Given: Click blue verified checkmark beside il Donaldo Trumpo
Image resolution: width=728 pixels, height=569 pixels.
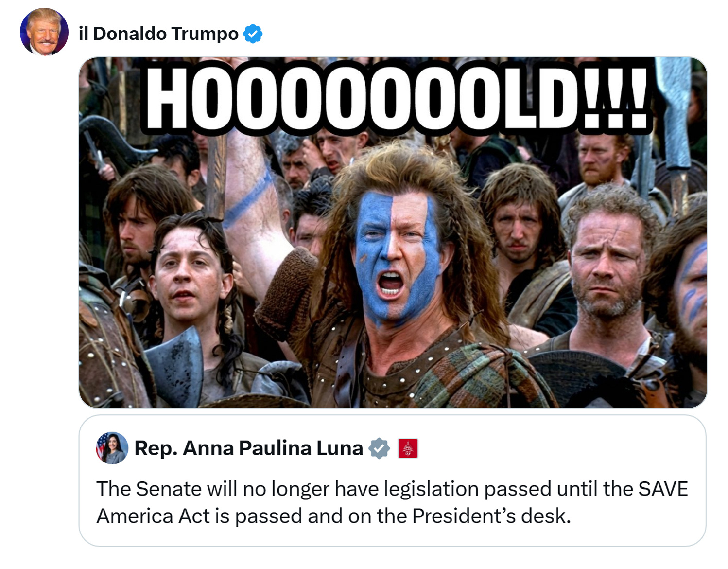Looking at the screenshot, I should 253,34.
